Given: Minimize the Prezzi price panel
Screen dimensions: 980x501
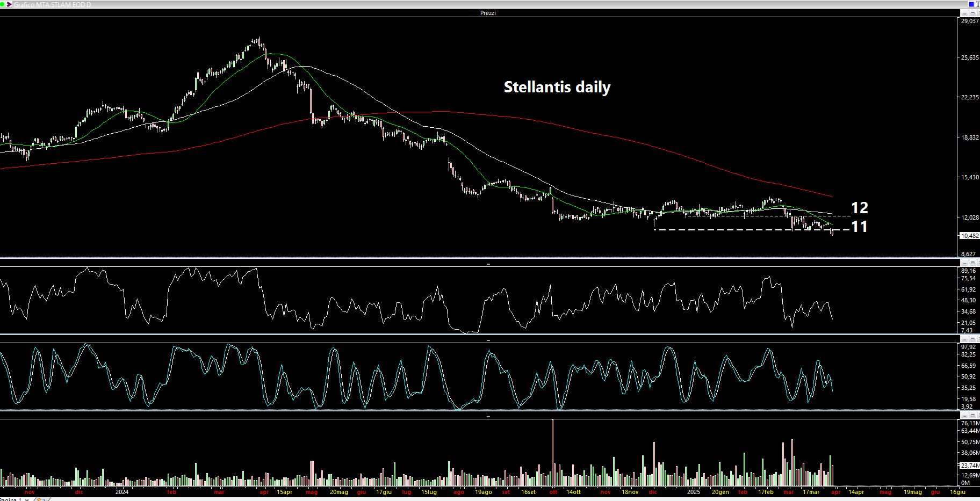Looking at the screenshot, I should (964, 13).
